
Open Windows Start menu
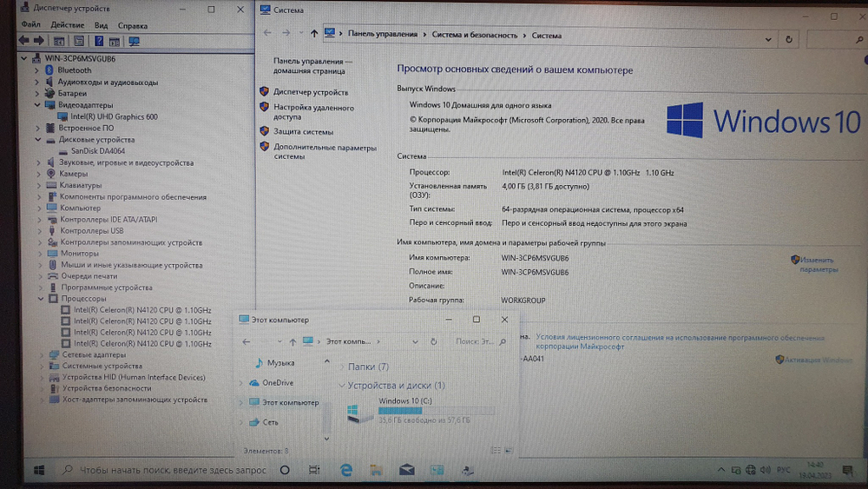pos(39,470)
